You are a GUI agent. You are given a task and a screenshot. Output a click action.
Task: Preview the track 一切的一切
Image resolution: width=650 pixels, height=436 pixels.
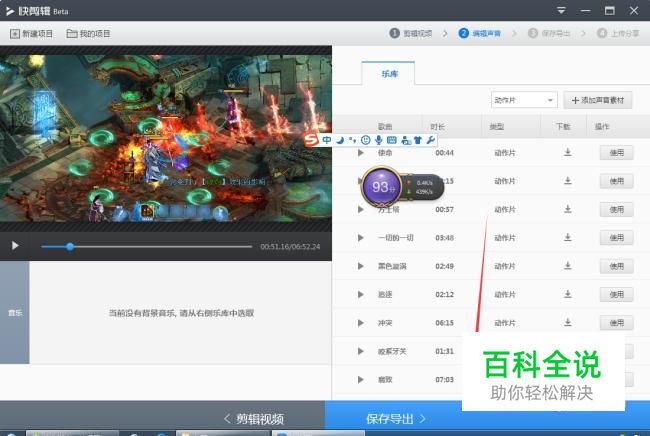[x=361, y=238]
